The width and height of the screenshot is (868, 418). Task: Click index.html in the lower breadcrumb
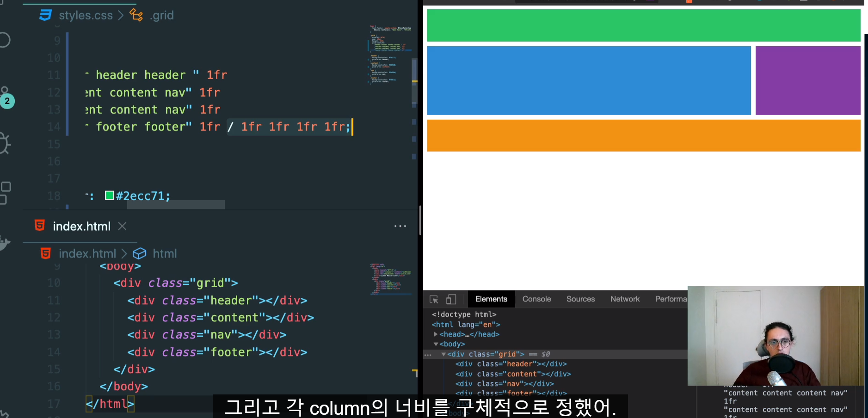point(87,253)
